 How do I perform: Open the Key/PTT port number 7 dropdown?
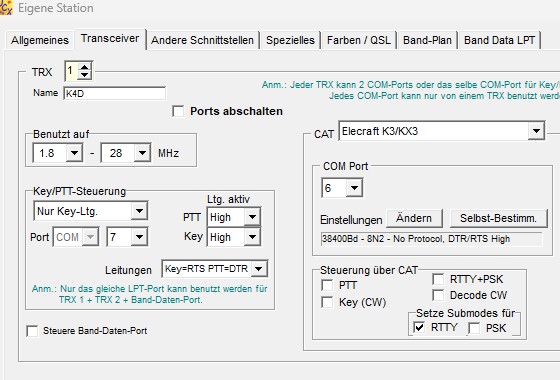[139, 237]
